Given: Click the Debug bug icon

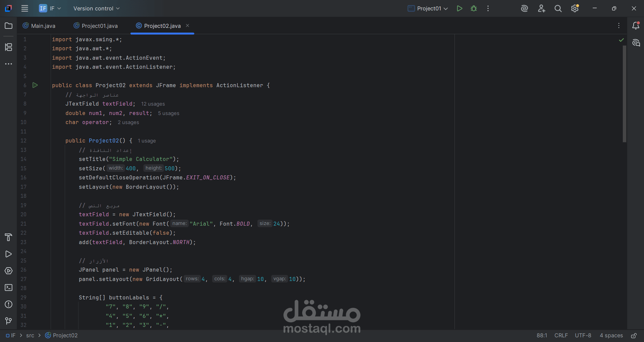Looking at the screenshot, I should (474, 8).
